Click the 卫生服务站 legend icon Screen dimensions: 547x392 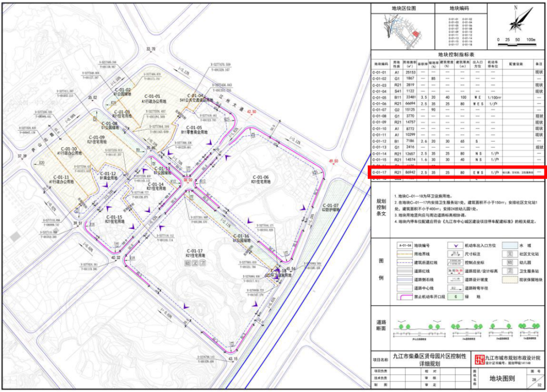510,271
